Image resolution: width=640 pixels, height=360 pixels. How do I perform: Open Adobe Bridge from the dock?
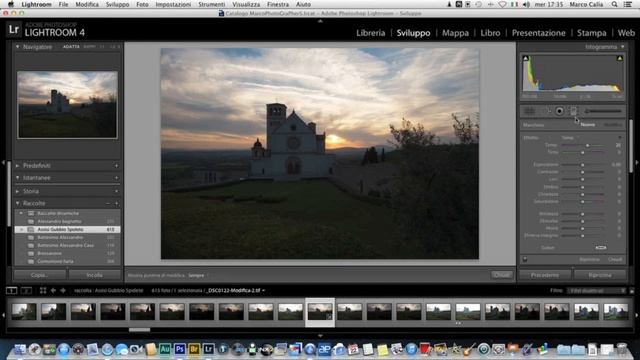click(194, 349)
